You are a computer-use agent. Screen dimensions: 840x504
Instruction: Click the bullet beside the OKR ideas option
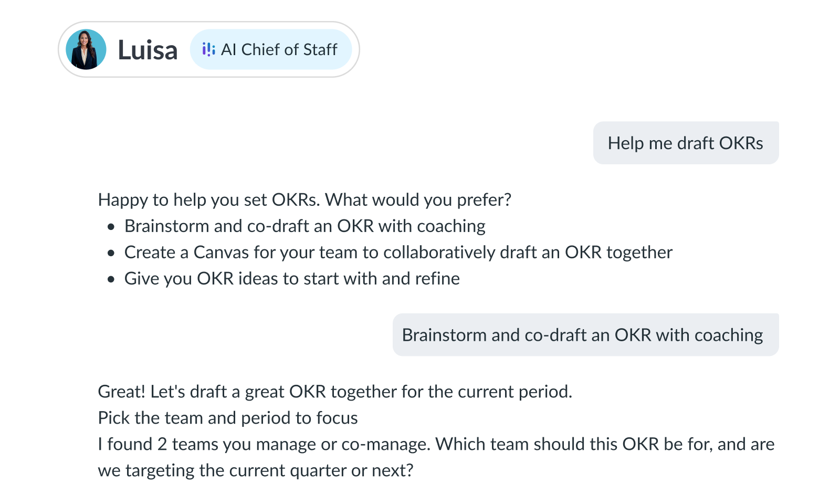click(x=110, y=279)
